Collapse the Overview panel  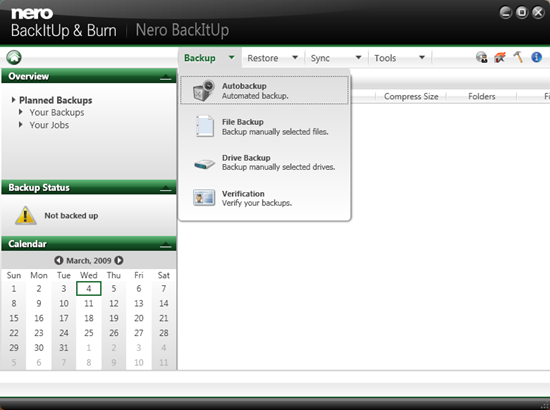(166, 77)
